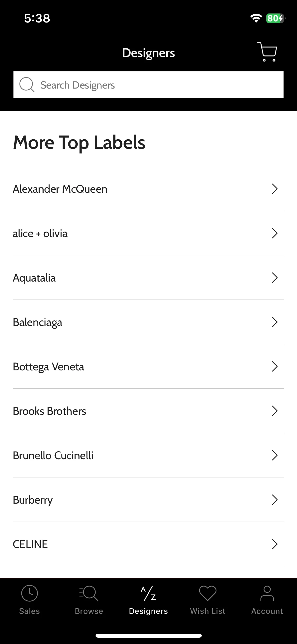Tap the search magnifier icon
Viewport: 297px width, 644px height.
pyautogui.click(x=27, y=85)
